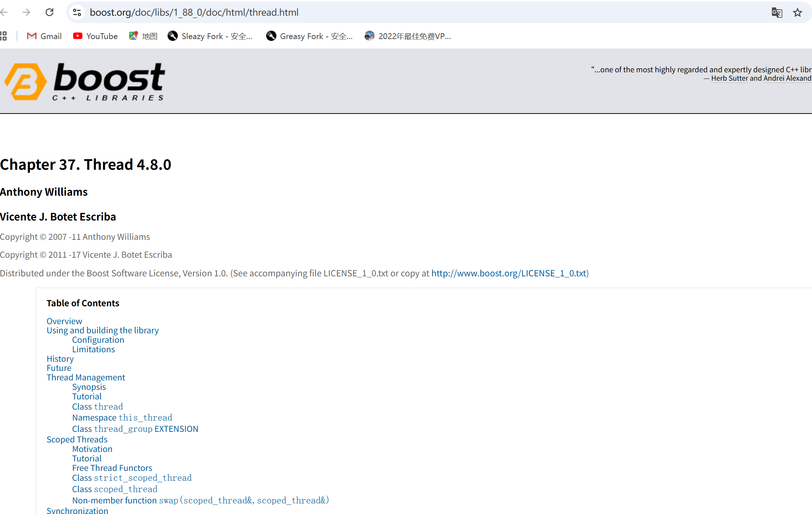Click Copyright 2011-17 Vicente J. Botet Escriba line
This screenshot has height=514, width=812.
tap(86, 255)
